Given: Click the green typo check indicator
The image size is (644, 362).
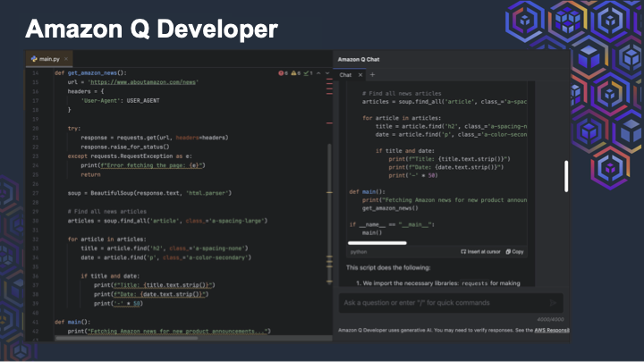Looking at the screenshot, I should click(308, 73).
